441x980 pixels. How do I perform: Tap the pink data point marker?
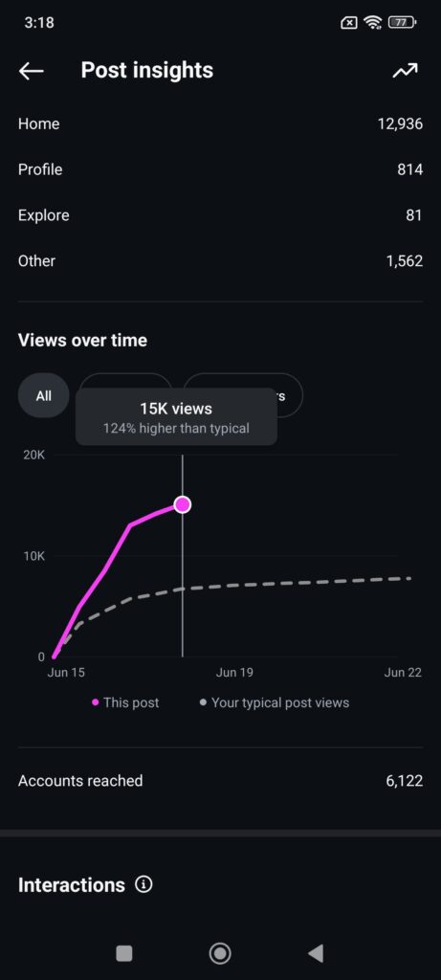point(183,504)
